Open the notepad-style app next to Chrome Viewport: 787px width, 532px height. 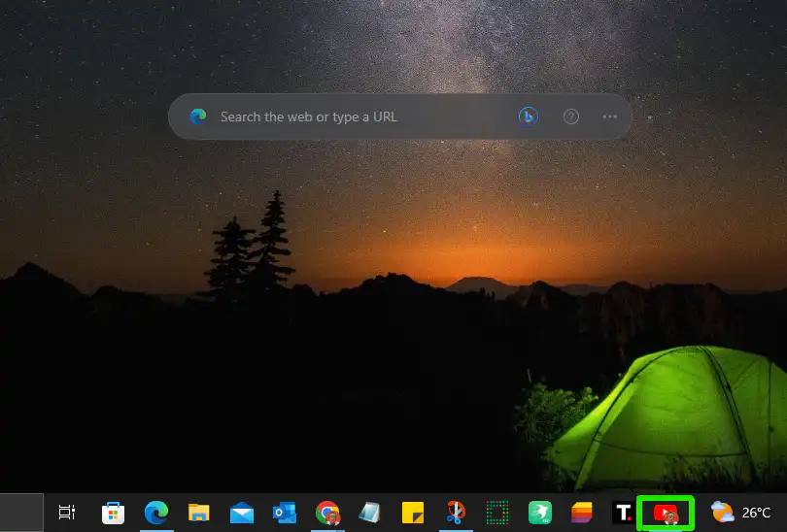click(x=369, y=513)
